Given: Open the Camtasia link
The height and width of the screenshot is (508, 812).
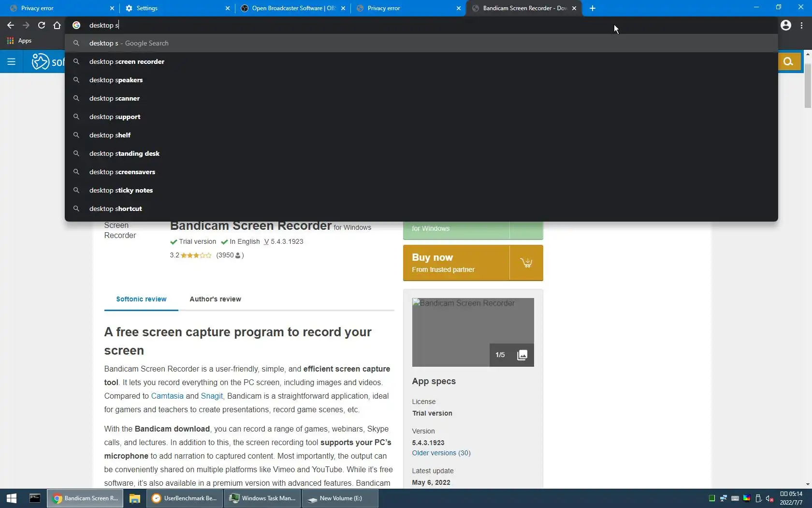Looking at the screenshot, I should pos(167,396).
